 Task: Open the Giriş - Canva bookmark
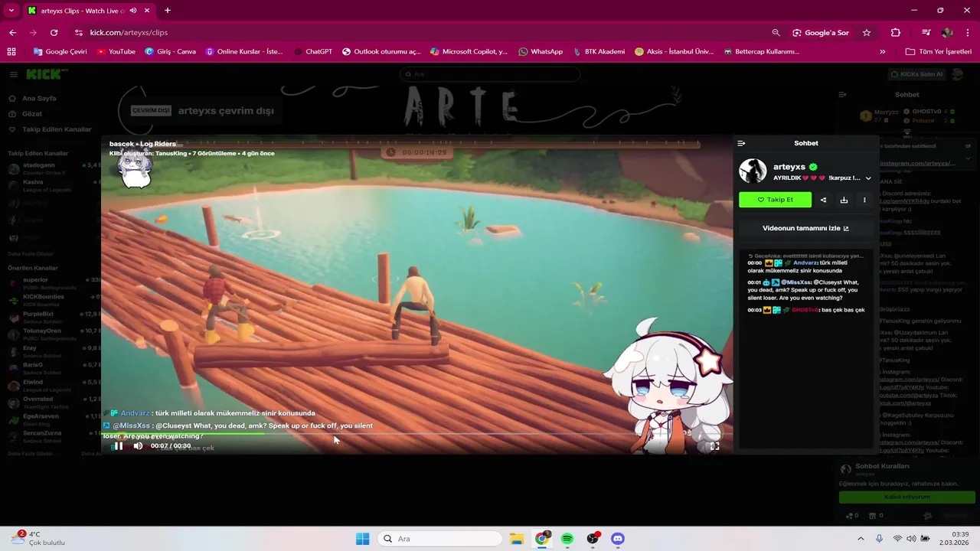point(170,51)
